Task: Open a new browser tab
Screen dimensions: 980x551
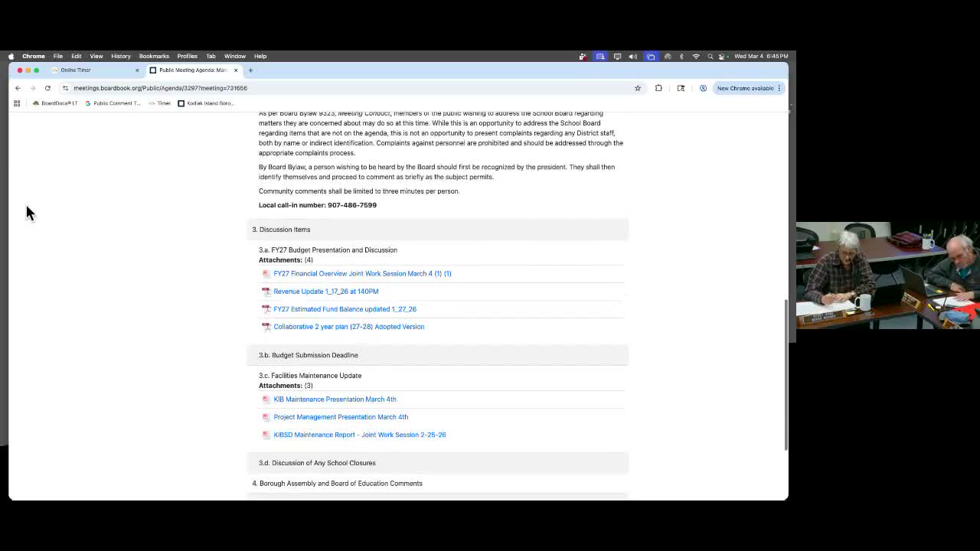Action: (x=250, y=70)
